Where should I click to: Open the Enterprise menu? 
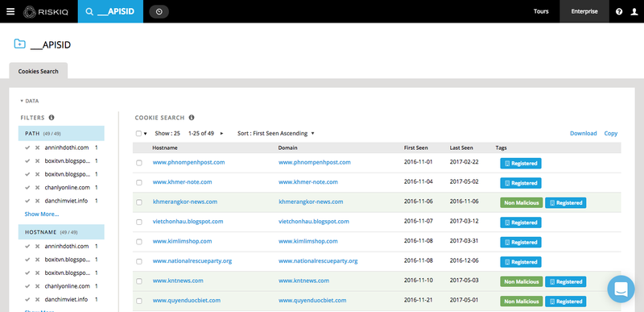click(584, 11)
